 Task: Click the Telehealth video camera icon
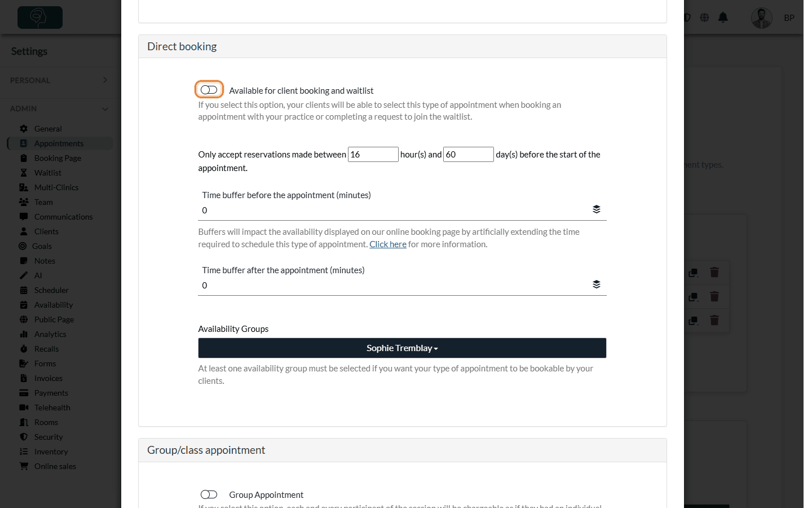24,408
